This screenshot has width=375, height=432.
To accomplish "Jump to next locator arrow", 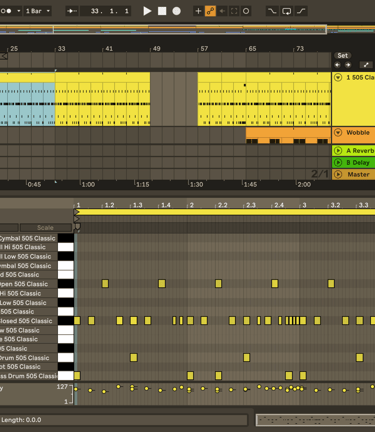I will [348, 65].
